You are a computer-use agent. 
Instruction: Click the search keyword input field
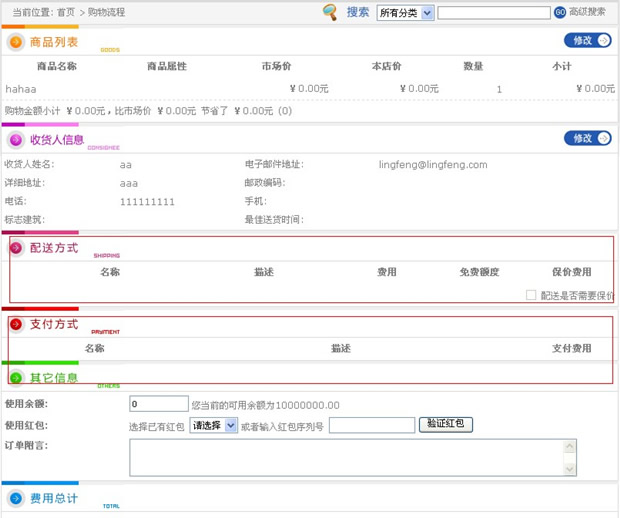[x=494, y=13]
